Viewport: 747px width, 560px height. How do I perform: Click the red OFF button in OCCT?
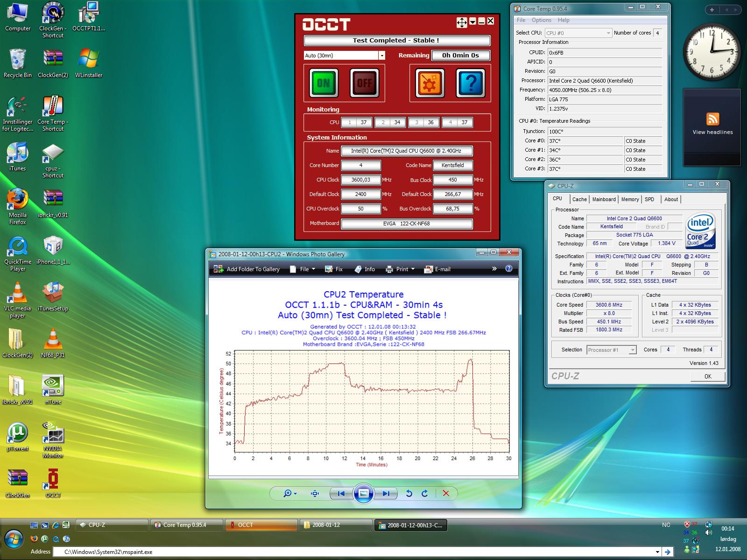coord(364,83)
